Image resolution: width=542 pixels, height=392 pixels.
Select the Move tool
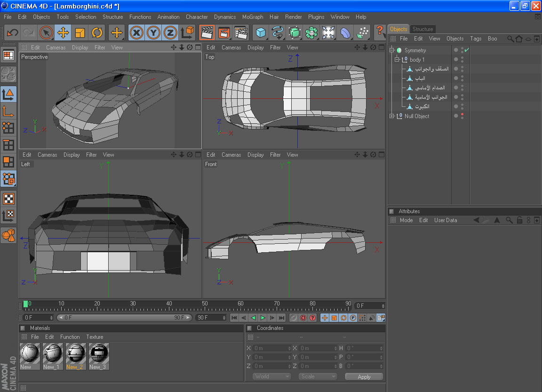[x=63, y=33]
